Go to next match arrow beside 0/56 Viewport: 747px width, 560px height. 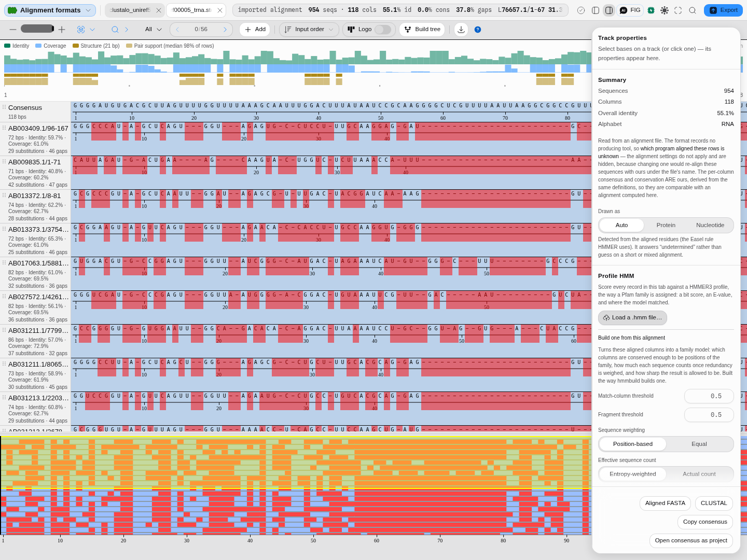225,30
